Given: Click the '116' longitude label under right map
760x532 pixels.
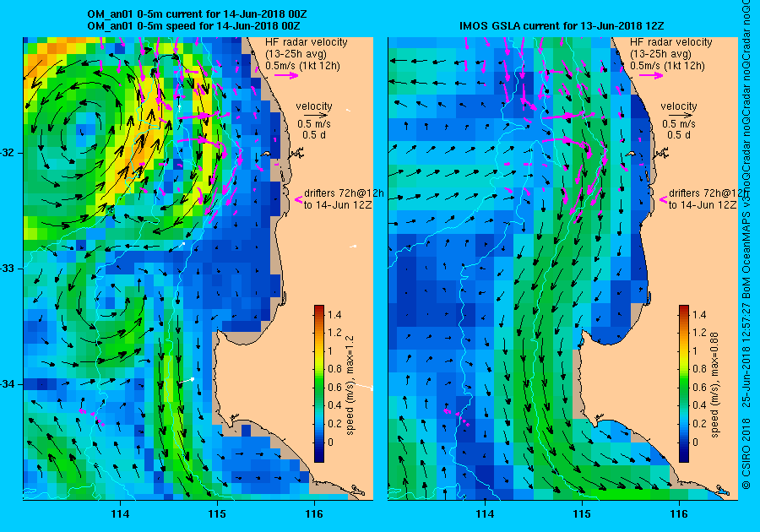Looking at the screenshot, I should click(679, 514).
